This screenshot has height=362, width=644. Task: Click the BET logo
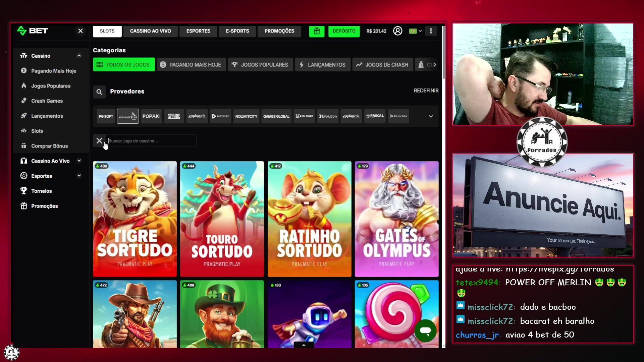pos(33,31)
